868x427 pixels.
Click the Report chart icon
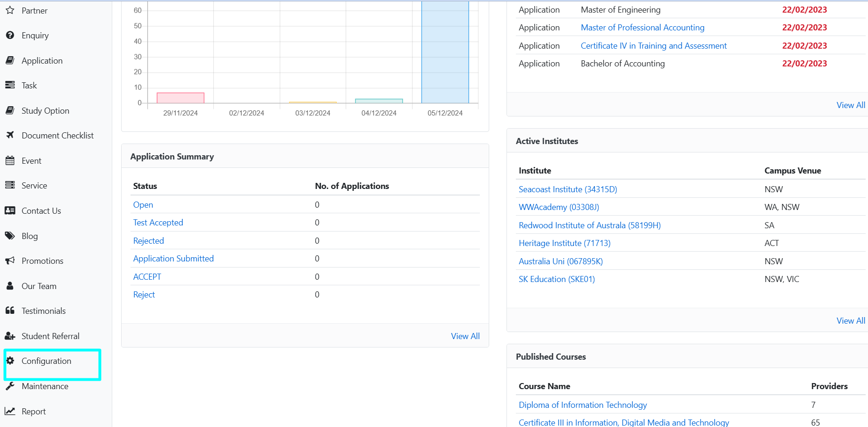tap(10, 411)
